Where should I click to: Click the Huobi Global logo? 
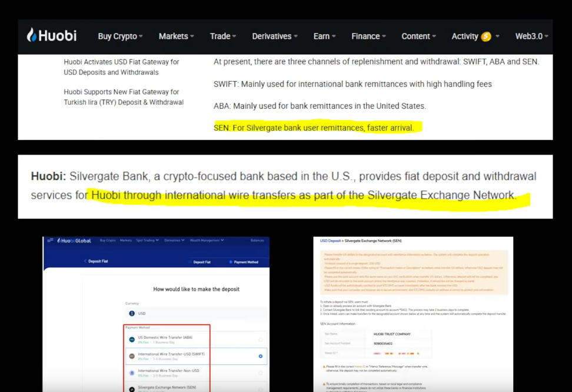[74, 241]
